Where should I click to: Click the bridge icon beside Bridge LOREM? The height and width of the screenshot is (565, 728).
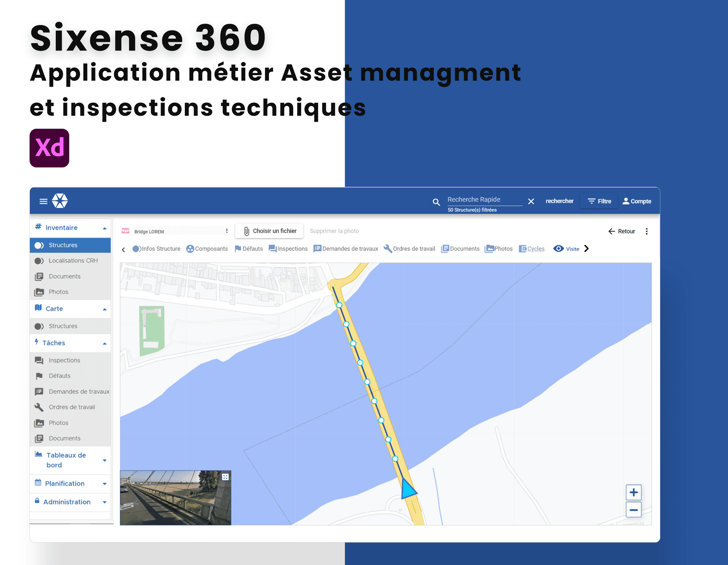125,231
